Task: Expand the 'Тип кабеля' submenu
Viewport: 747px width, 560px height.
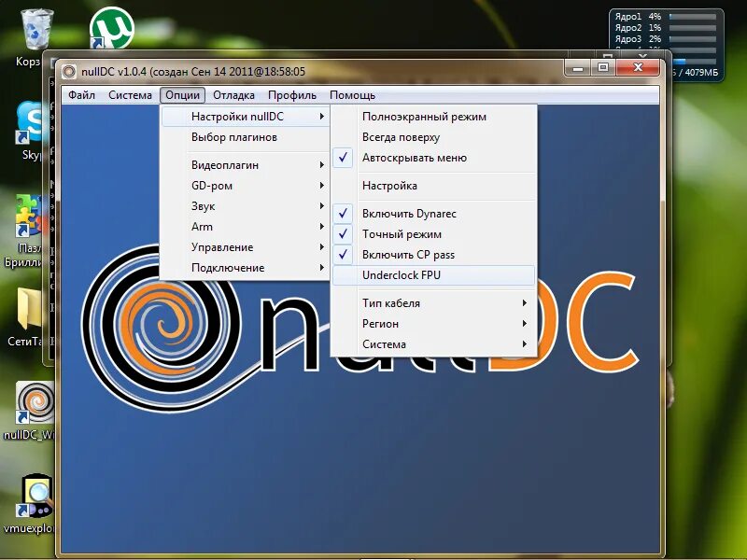Action: (x=433, y=302)
